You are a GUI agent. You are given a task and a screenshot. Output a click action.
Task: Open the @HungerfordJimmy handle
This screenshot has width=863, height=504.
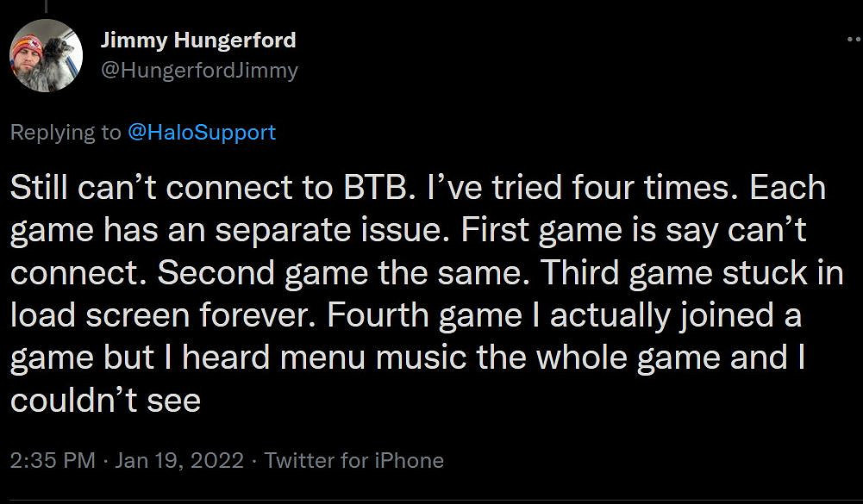pos(199,71)
